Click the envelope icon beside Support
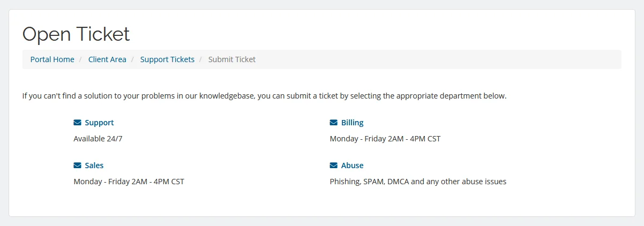The width and height of the screenshot is (644, 226). point(77,123)
